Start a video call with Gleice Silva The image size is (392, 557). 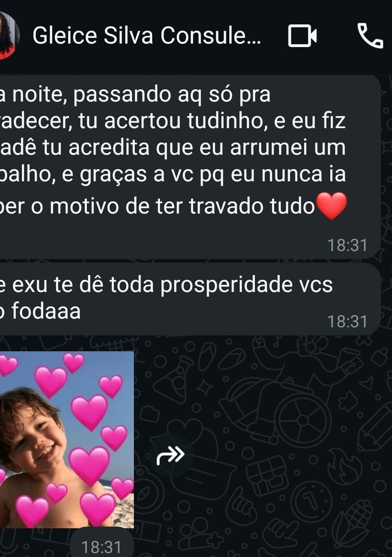point(302,36)
